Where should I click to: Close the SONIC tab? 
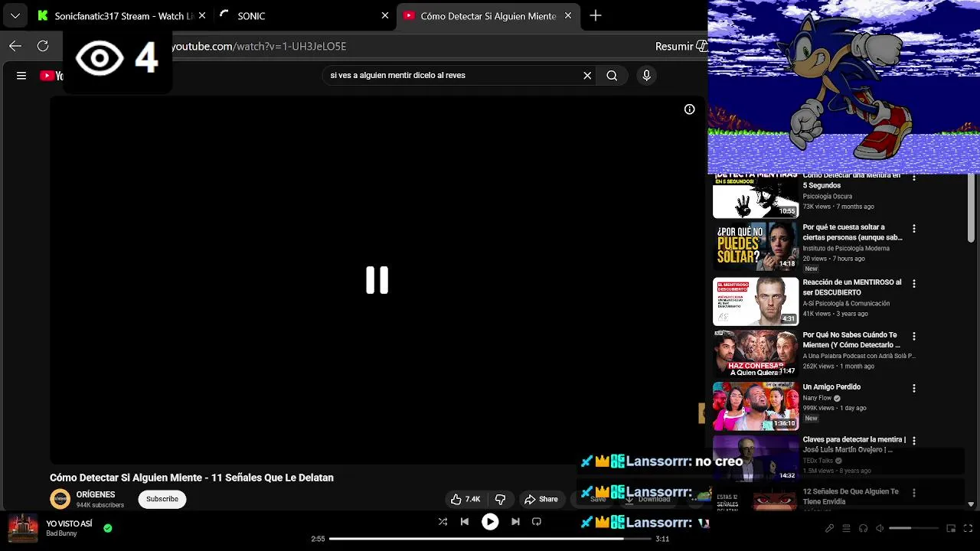385,15
